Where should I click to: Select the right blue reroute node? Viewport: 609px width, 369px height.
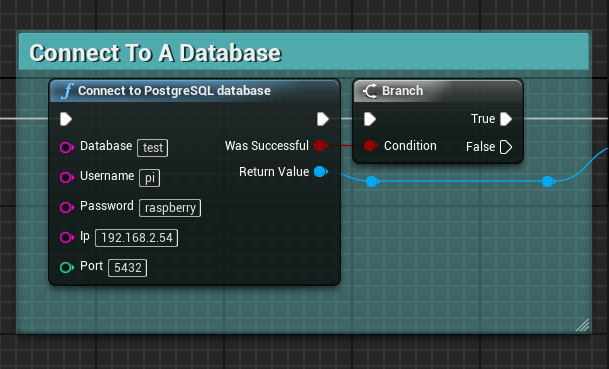pos(548,181)
